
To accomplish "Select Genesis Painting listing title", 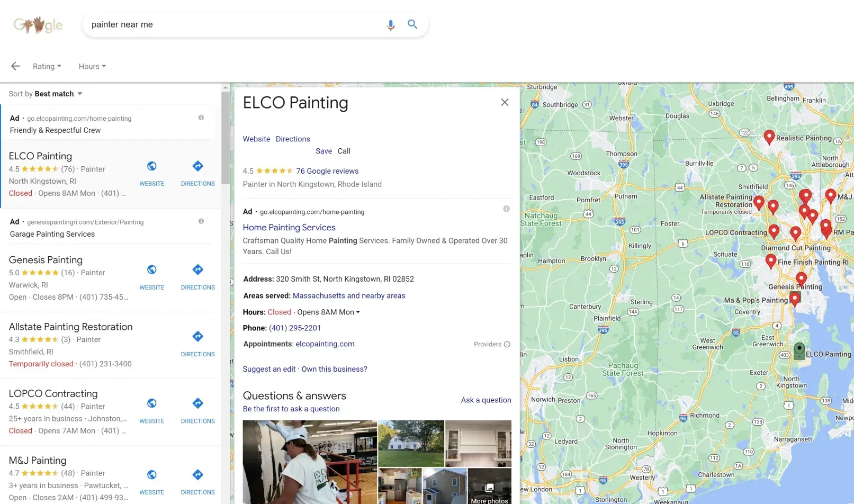I will coord(46,260).
